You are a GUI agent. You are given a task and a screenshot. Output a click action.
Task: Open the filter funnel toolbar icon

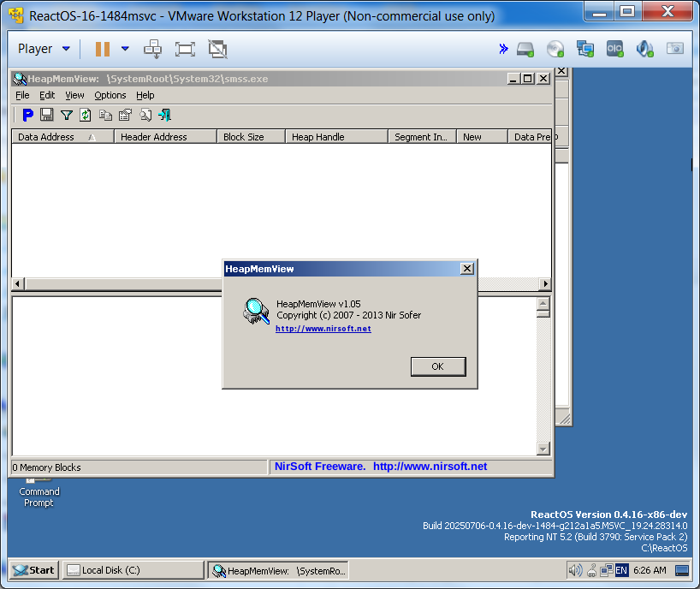(x=67, y=115)
